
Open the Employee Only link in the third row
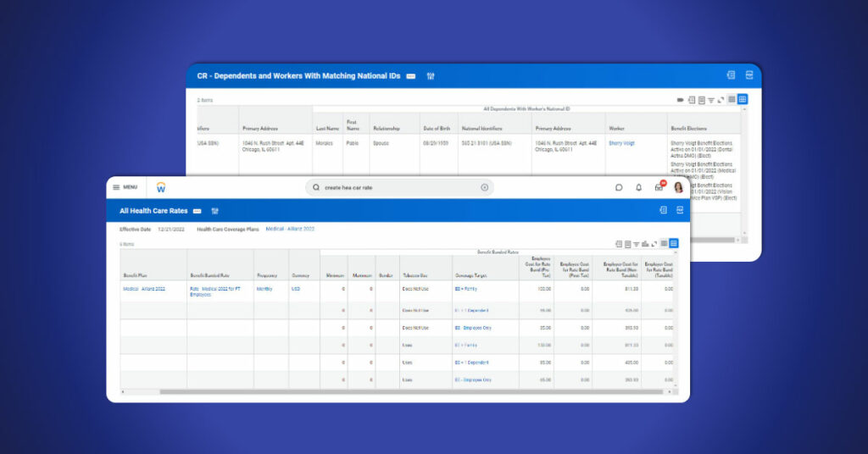[x=473, y=328]
